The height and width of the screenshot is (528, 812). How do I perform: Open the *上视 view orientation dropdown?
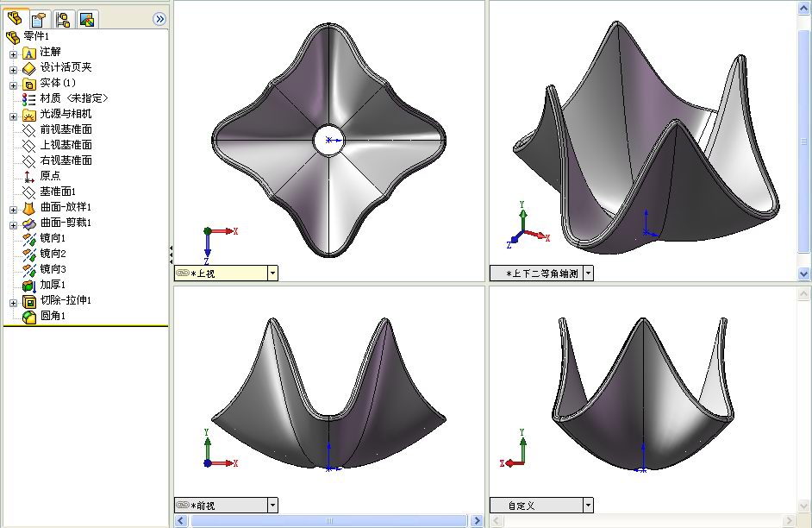pos(272,273)
